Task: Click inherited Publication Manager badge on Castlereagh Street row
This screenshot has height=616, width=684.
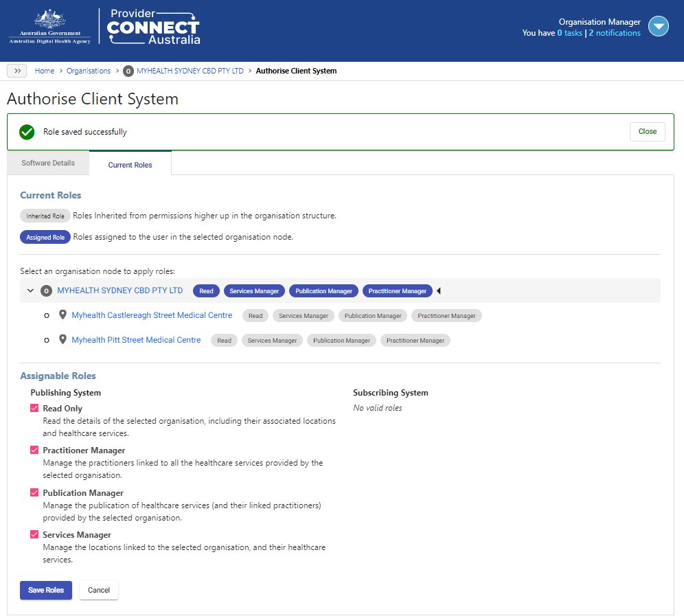Action: pyautogui.click(x=373, y=316)
